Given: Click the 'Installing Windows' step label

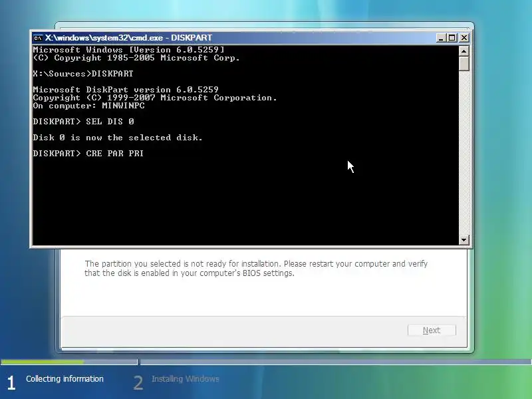Looking at the screenshot, I should point(186,378).
